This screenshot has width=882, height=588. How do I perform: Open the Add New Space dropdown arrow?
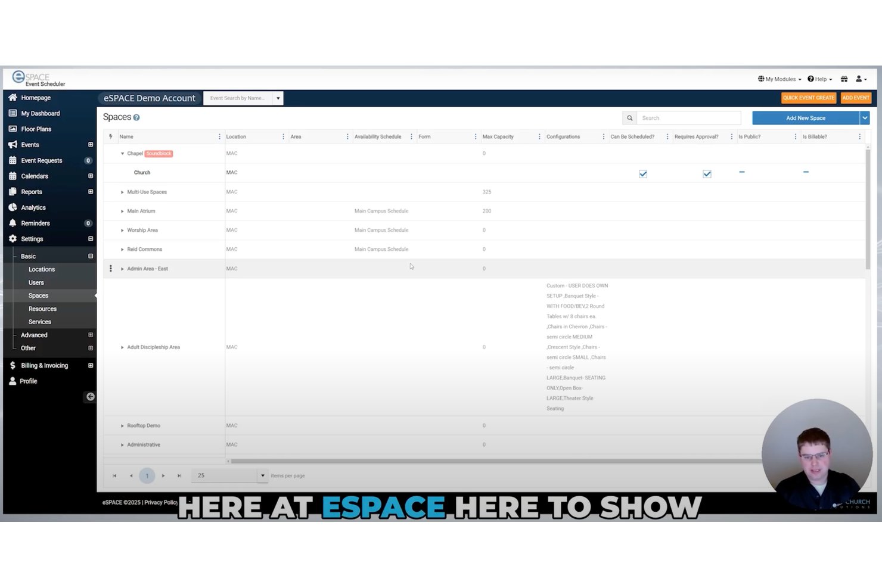864,118
